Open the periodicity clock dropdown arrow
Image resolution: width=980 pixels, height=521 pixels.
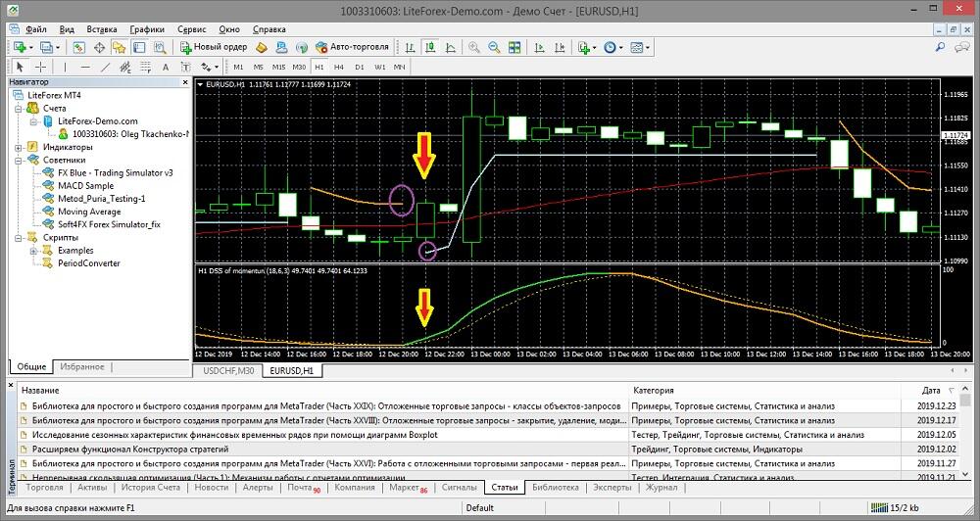(622, 47)
